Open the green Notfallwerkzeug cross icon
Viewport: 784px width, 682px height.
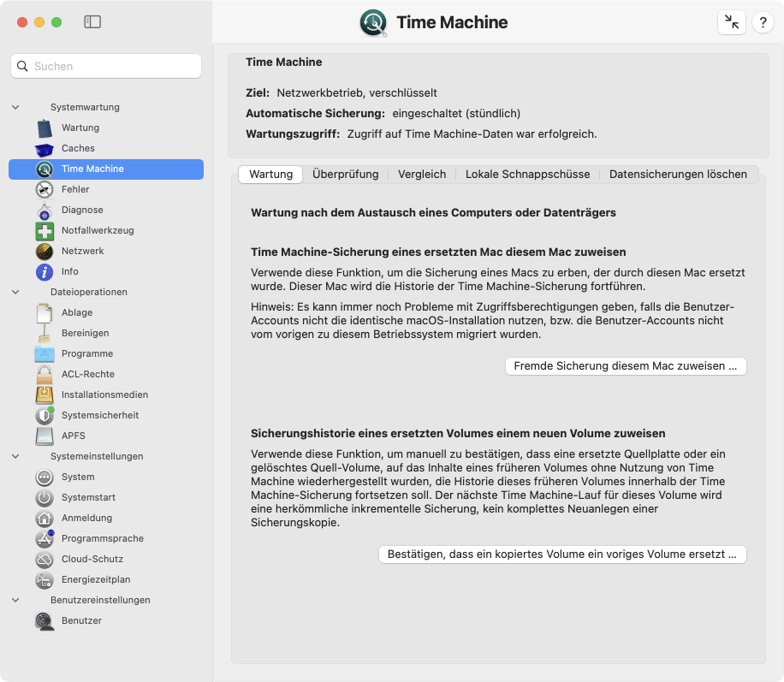tap(45, 231)
